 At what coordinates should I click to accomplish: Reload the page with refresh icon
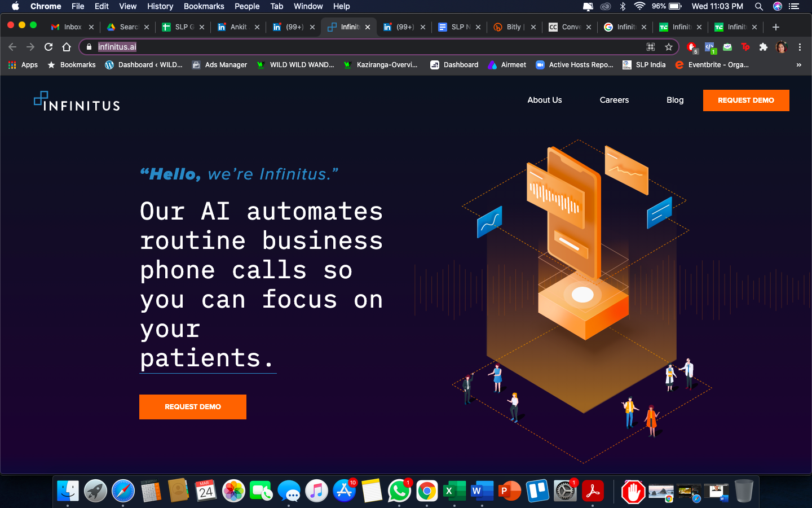[48, 47]
